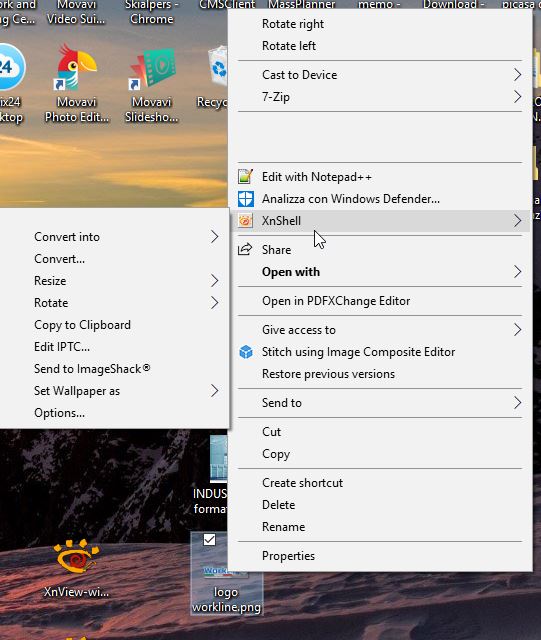Expand the Convert into submenu arrow
The height and width of the screenshot is (640, 541).
(215, 237)
